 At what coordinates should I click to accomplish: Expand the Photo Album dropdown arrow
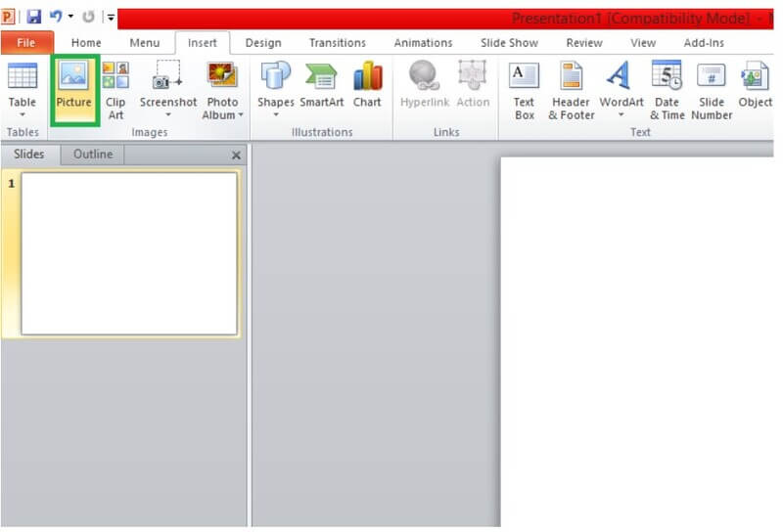point(241,114)
